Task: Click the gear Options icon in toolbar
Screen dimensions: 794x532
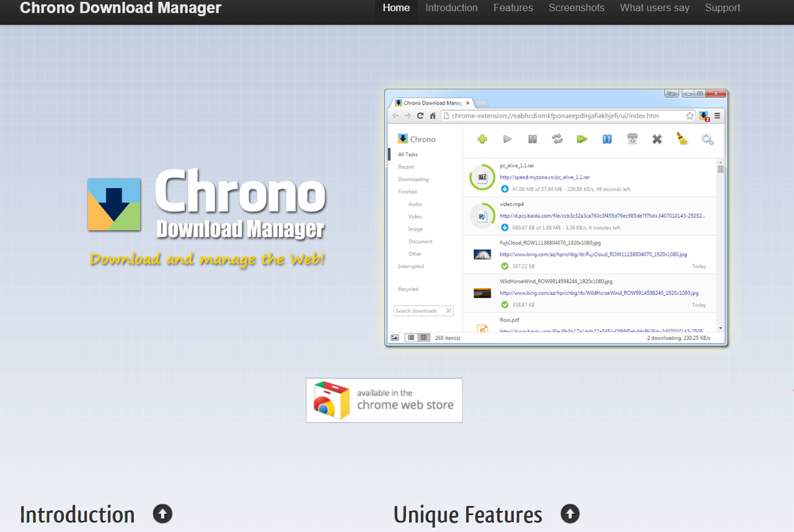Action: 707,139
